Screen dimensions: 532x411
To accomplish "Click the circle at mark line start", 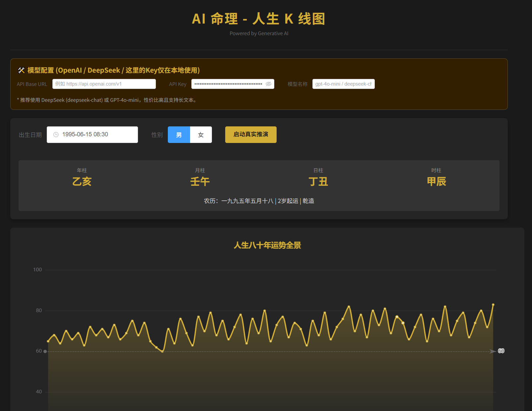I will [x=45, y=351].
